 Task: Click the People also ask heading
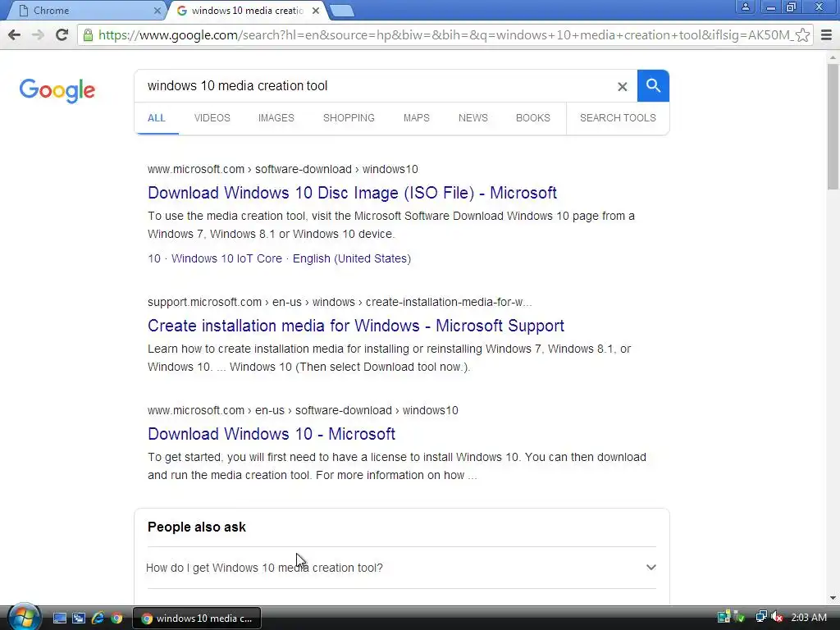tap(197, 527)
